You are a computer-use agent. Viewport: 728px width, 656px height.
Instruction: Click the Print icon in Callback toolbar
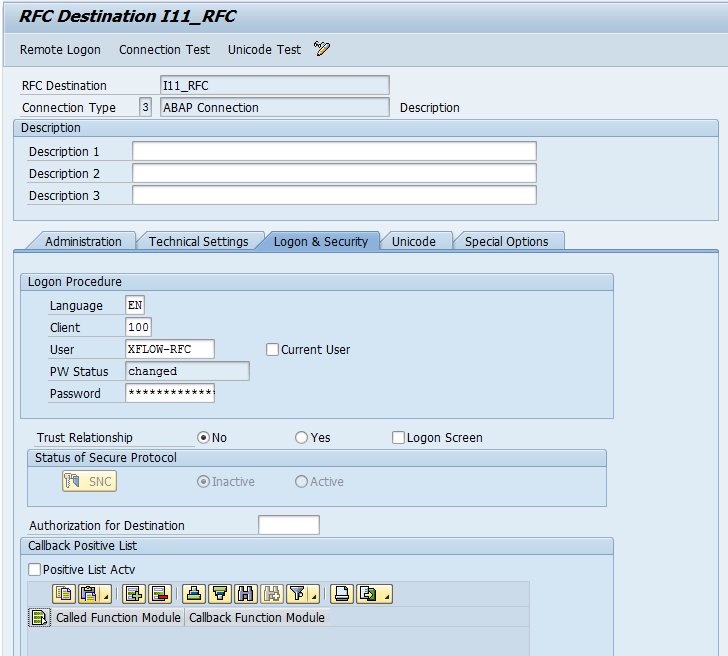tap(342, 594)
